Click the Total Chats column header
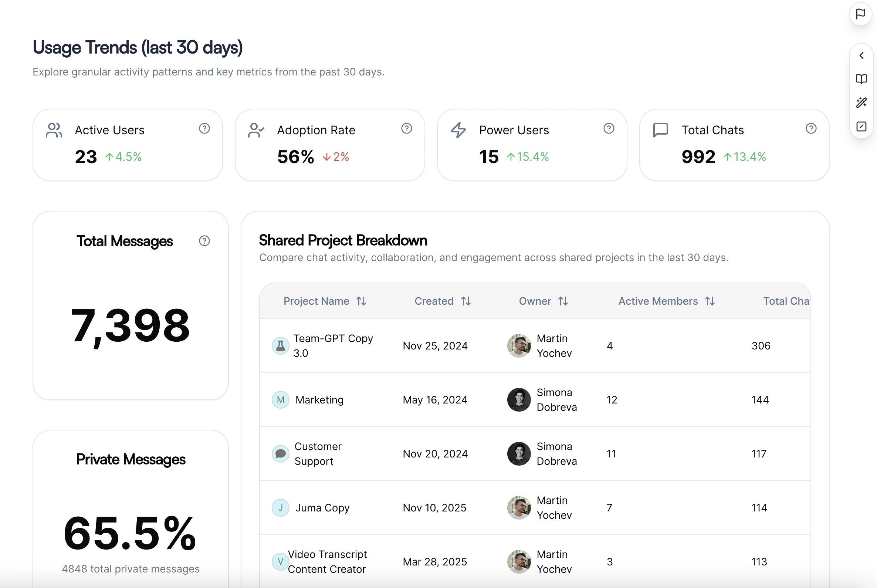The image size is (877, 588). (x=786, y=301)
